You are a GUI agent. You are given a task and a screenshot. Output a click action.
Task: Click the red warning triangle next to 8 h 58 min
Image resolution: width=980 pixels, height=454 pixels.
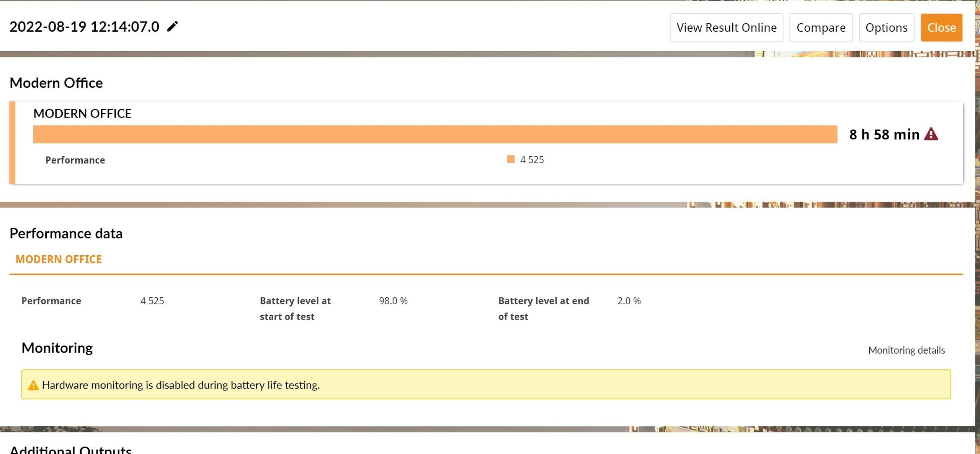[x=931, y=134]
